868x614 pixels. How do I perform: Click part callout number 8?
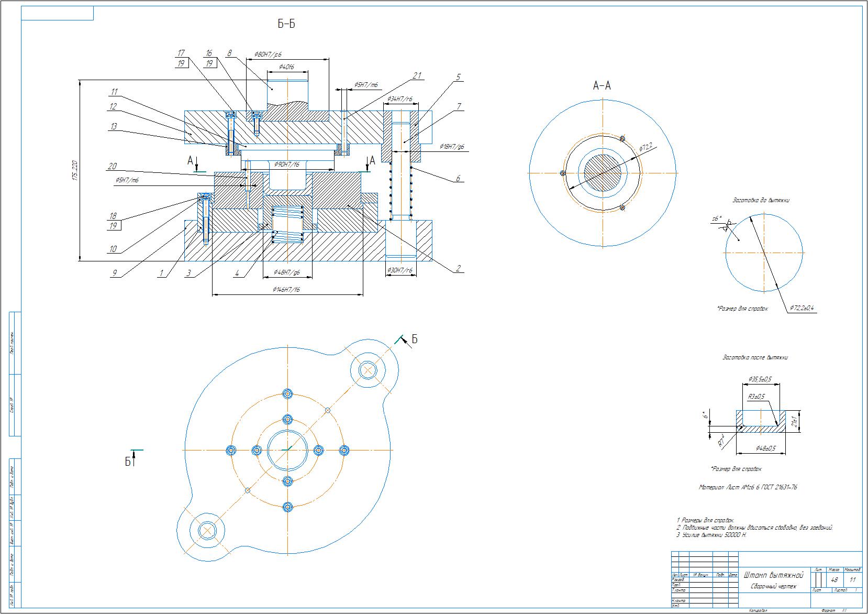(x=229, y=53)
